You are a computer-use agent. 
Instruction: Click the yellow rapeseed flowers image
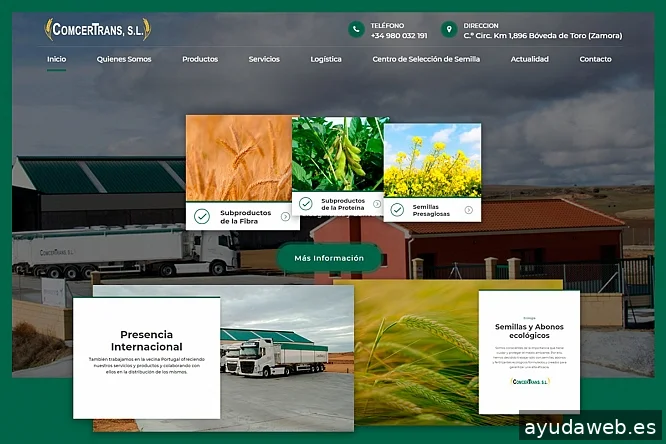tap(432, 160)
